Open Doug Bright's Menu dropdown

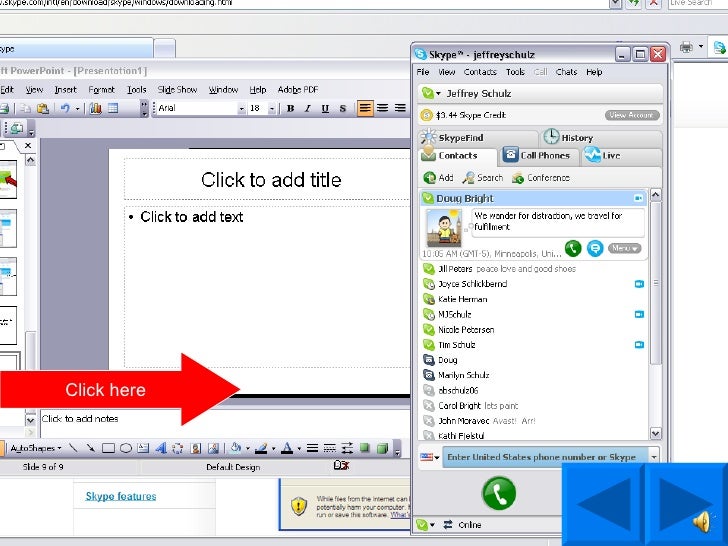[x=625, y=248]
